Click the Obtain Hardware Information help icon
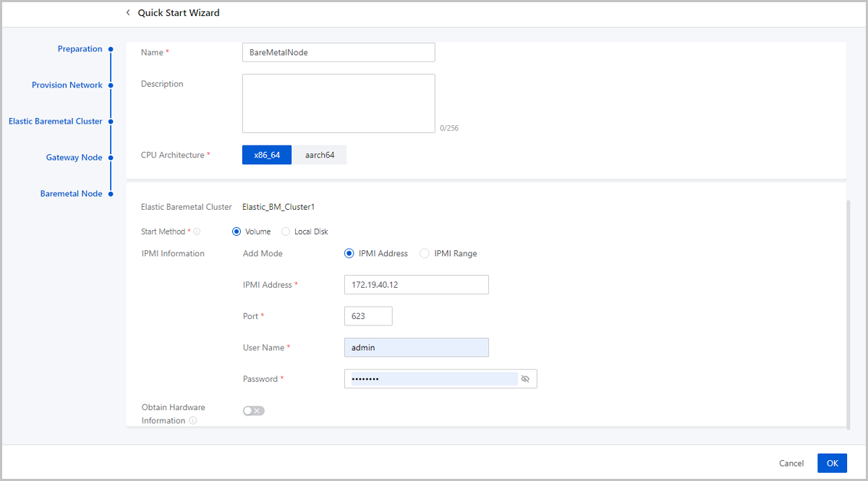The image size is (868, 481). [193, 421]
